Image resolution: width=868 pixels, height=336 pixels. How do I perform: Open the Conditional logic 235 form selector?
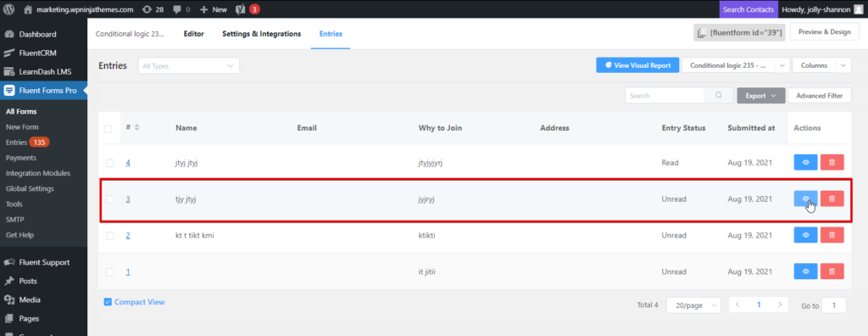728,65
